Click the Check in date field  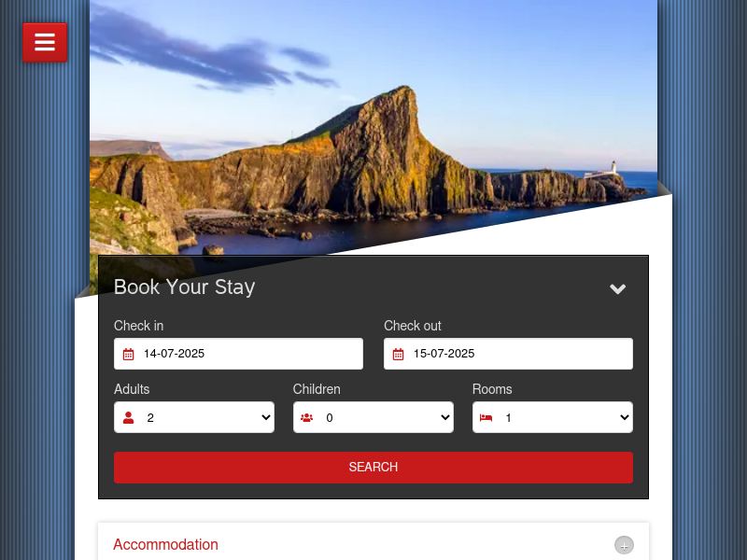click(x=238, y=354)
